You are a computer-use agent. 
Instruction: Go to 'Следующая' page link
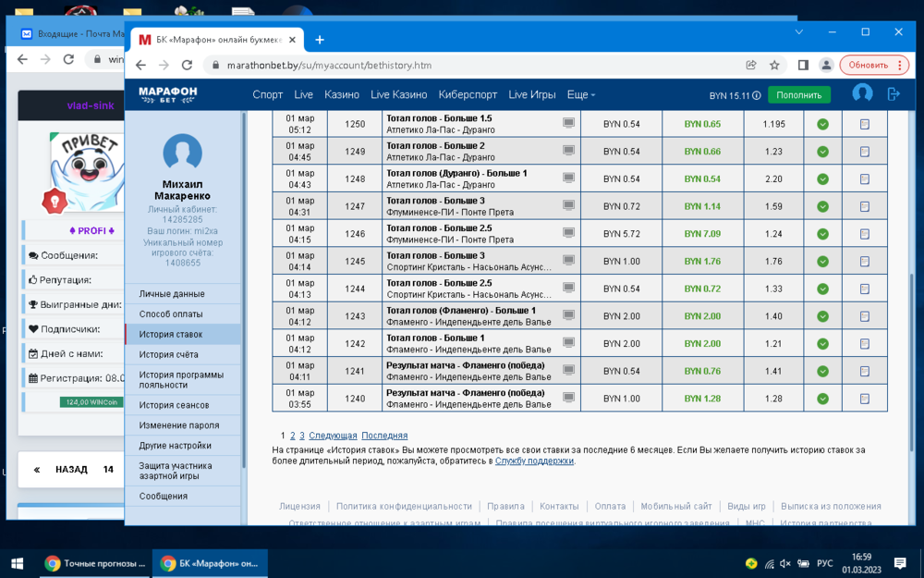333,436
